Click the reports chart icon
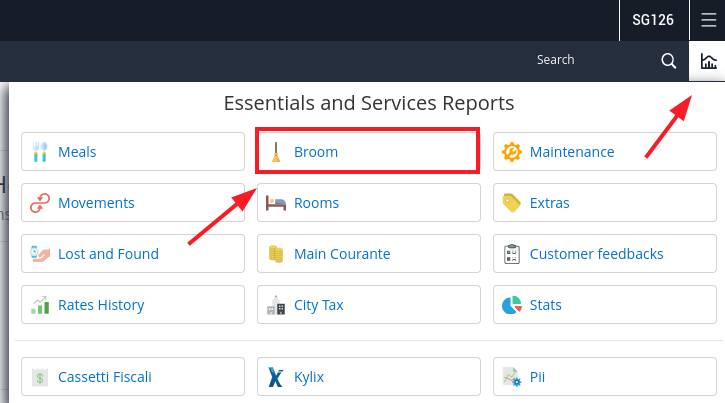725x403 pixels. tap(708, 61)
